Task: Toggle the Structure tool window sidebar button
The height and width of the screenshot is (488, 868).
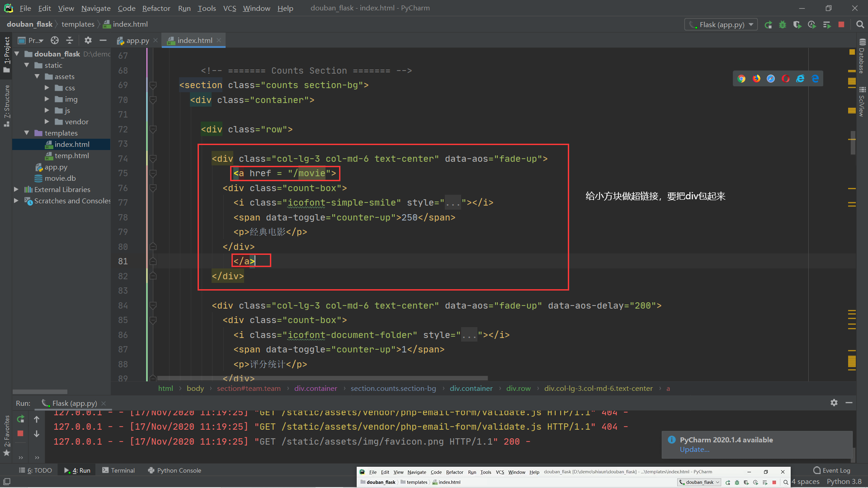Action: pyautogui.click(x=6, y=105)
